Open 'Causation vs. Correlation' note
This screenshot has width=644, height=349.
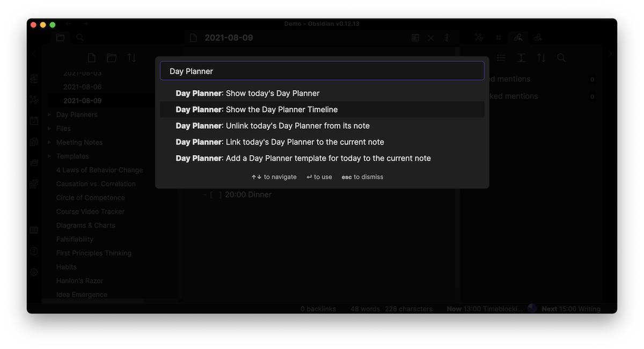96,184
